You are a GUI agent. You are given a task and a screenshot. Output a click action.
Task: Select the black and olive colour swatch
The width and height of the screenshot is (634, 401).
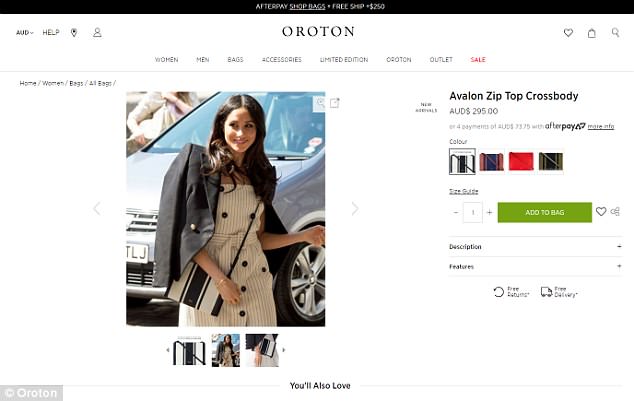click(x=551, y=161)
